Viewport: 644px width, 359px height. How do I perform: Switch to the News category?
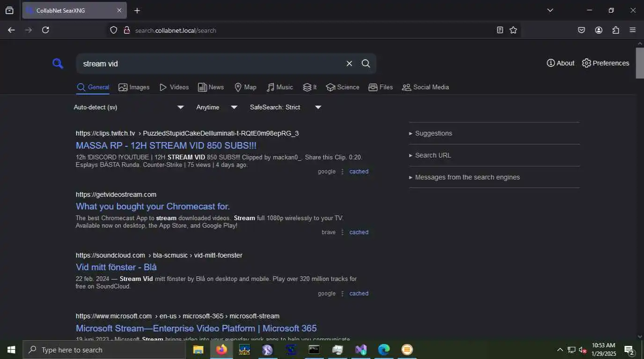(211, 87)
